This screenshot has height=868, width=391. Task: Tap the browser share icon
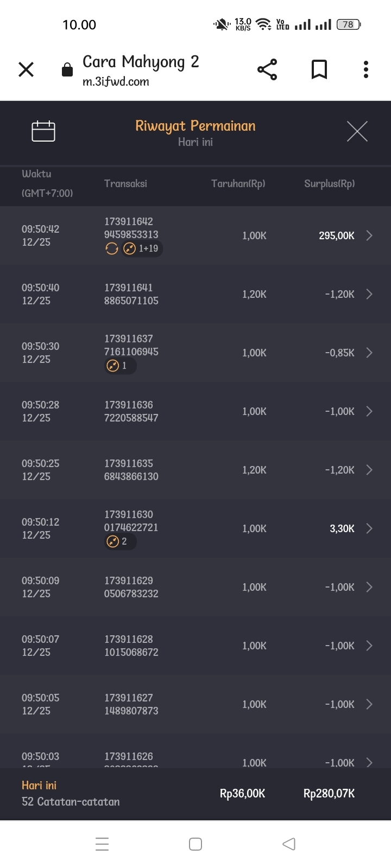pyautogui.click(x=267, y=69)
